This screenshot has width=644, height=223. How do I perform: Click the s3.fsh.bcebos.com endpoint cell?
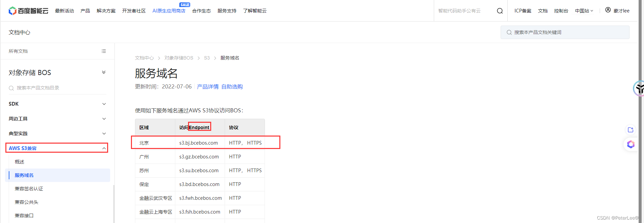point(200,212)
